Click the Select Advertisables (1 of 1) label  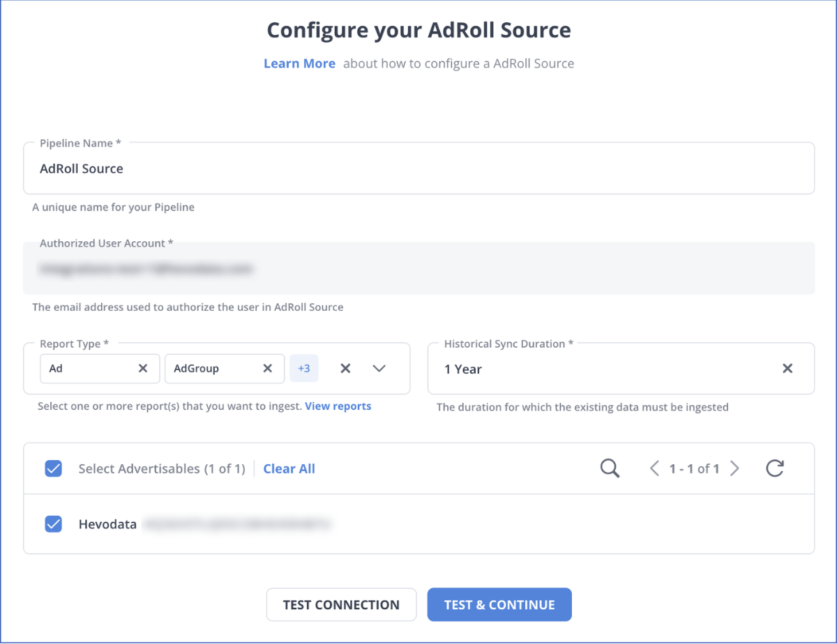pos(162,469)
